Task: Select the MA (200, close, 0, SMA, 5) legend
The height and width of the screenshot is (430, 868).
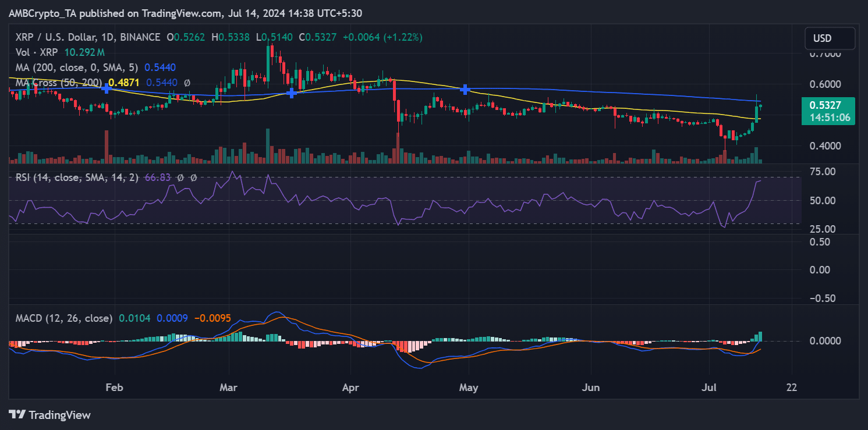Action: coord(78,67)
